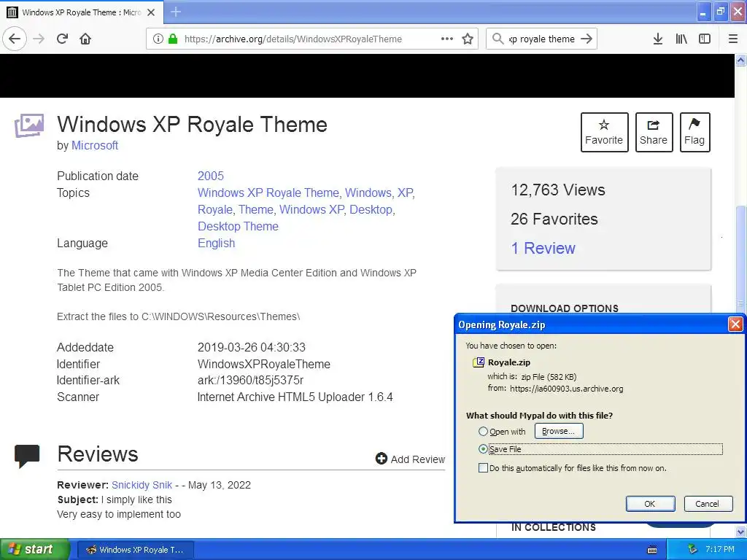The width and height of the screenshot is (747, 560).
Task: Click Browse in the download dialog
Action: coord(559,432)
